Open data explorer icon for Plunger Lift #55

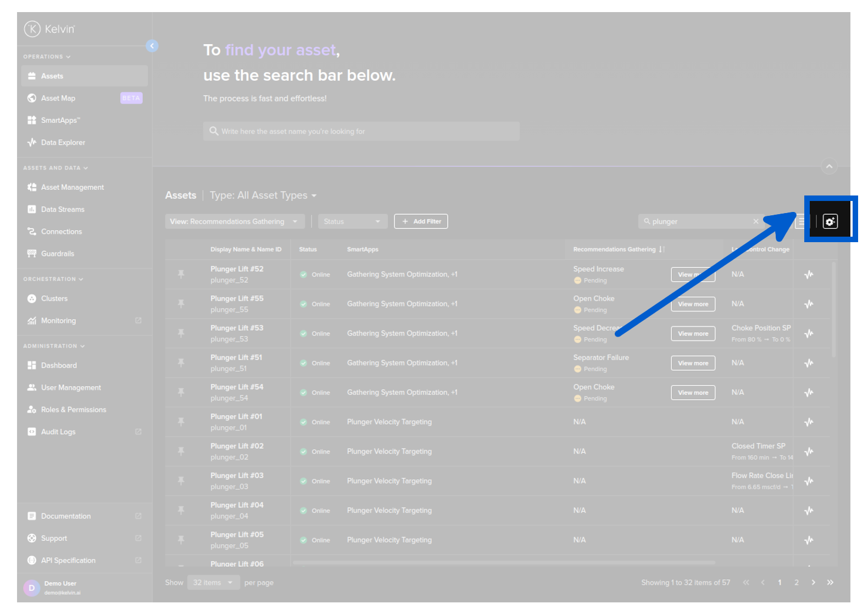pos(809,304)
